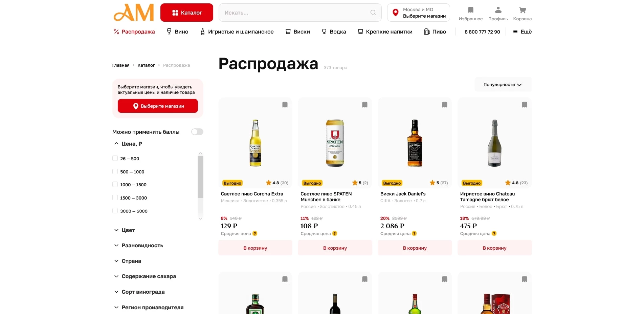Image resolution: width=644 pixels, height=314 pixels.
Task: Click the AM store logo
Action: click(134, 13)
